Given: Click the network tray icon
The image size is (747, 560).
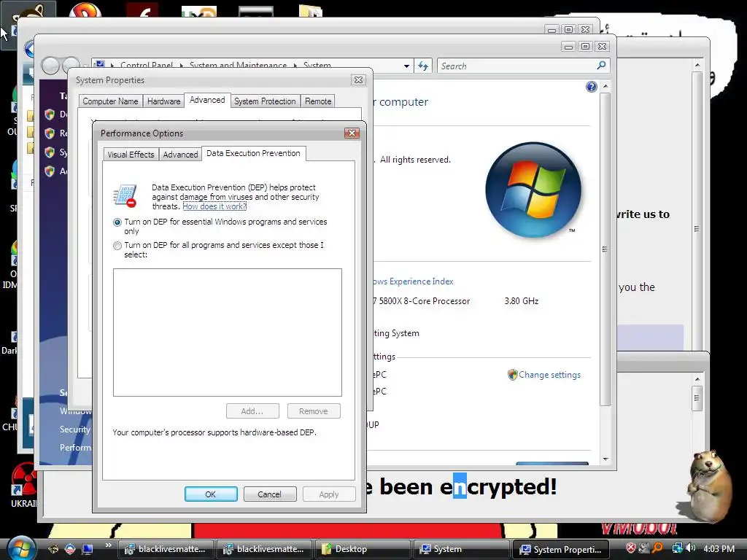Looking at the screenshot, I should click(677, 548).
